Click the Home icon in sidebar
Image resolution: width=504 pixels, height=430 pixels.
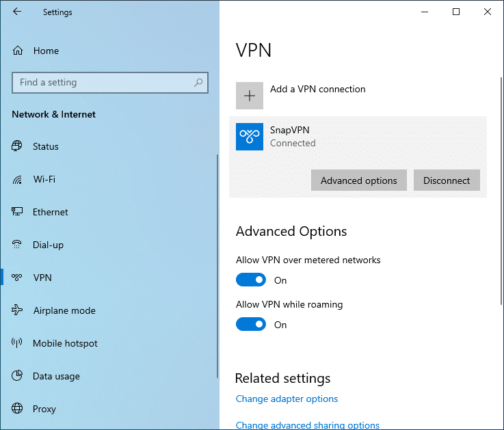(18, 51)
